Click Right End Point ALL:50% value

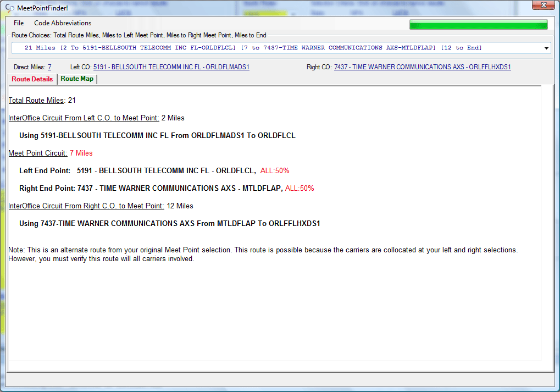click(300, 189)
